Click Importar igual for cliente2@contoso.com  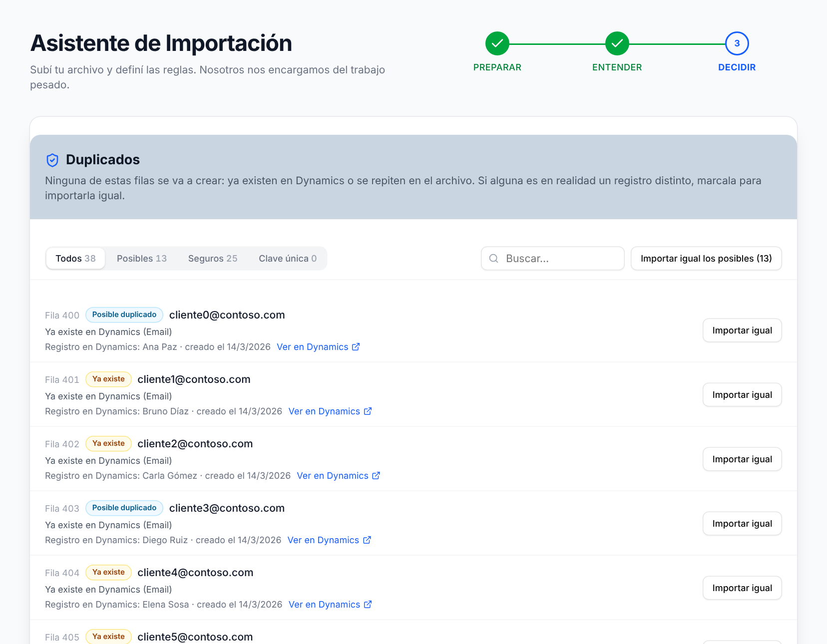(x=742, y=459)
